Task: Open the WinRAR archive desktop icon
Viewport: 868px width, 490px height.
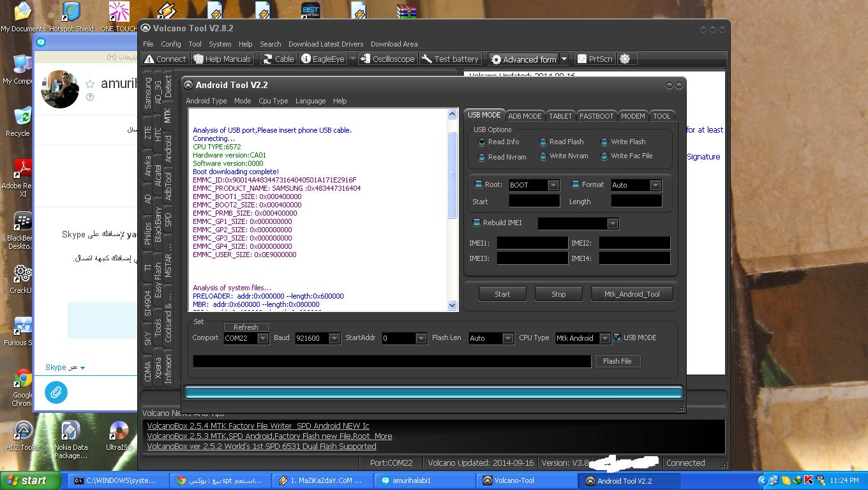Action: (406, 11)
